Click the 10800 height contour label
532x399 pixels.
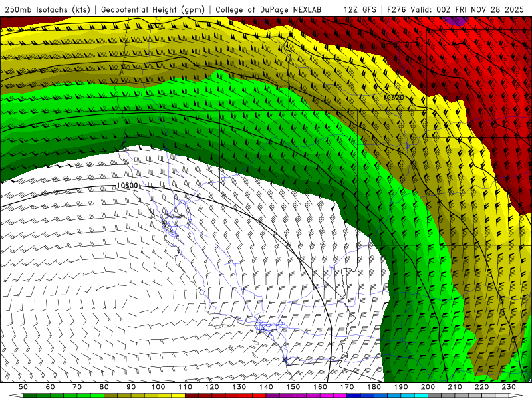[x=127, y=186]
